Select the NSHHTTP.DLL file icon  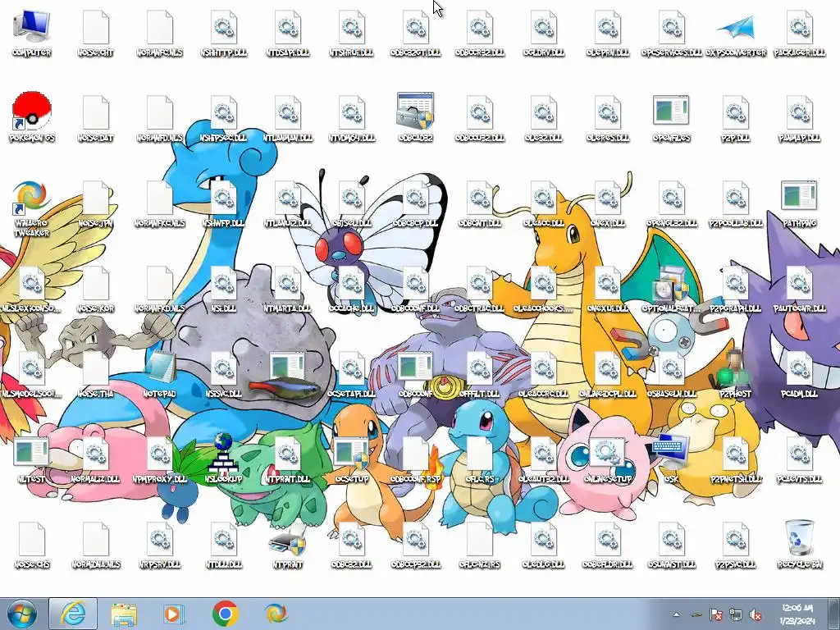point(223,27)
